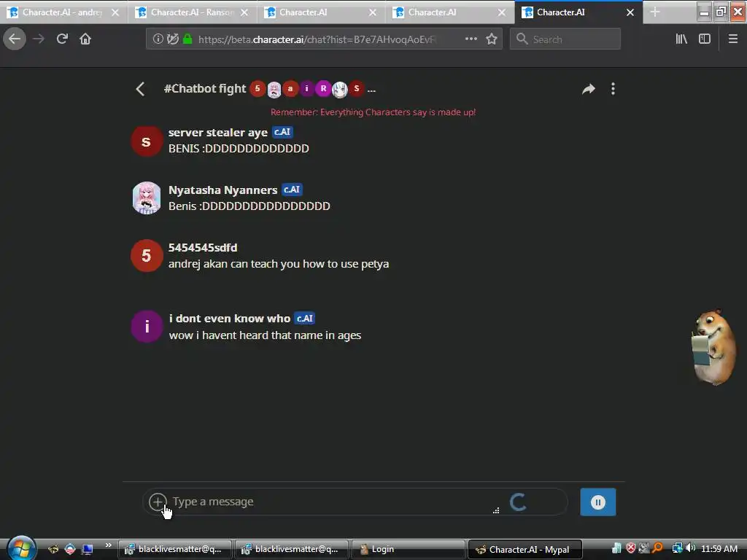This screenshot has height=560, width=747.
Task: Pause generation with the blue pause button
Action: [598, 502]
